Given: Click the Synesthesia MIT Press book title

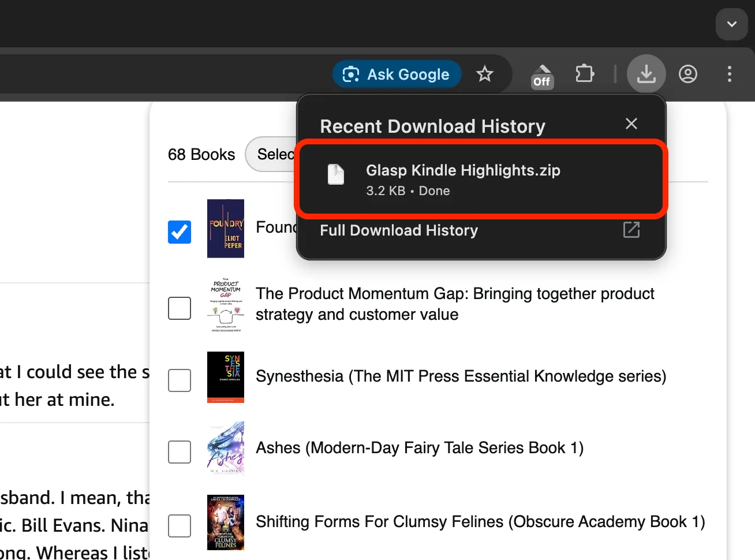Looking at the screenshot, I should (x=461, y=376).
